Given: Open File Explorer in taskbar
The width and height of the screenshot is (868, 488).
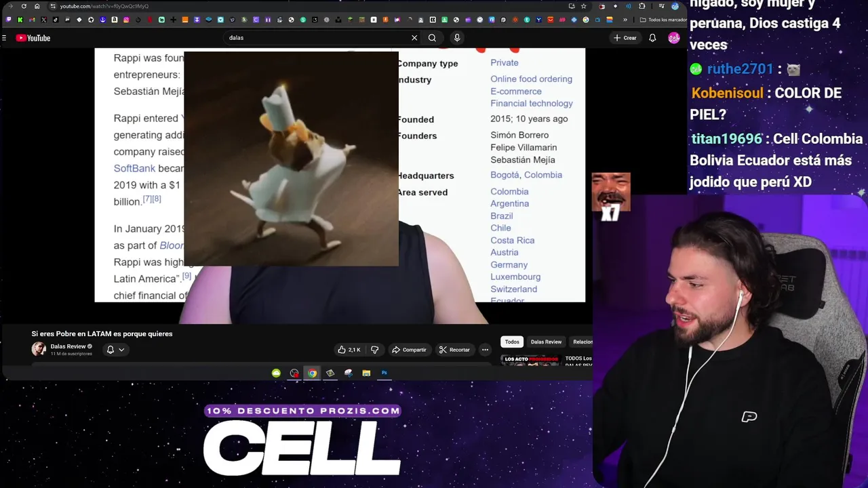Looking at the screenshot, I should (366, 373).
